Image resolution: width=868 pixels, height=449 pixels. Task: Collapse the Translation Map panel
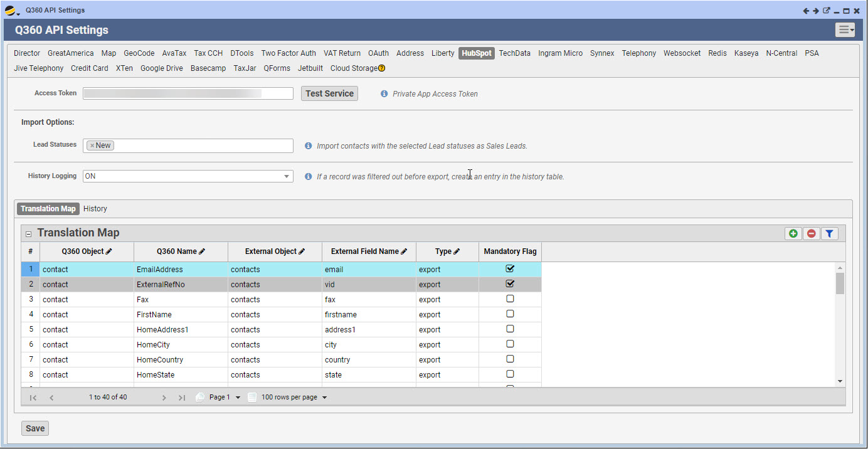click(x=28, y=234)
